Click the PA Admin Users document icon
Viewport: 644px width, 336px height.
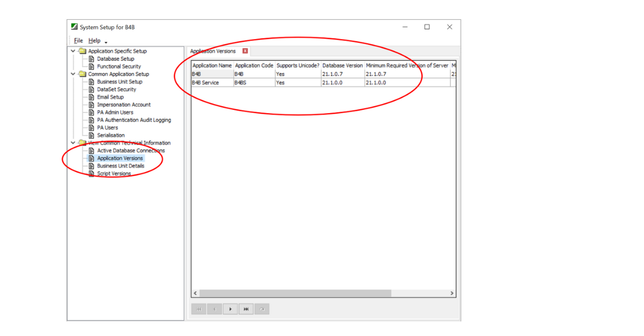(92, 113)
